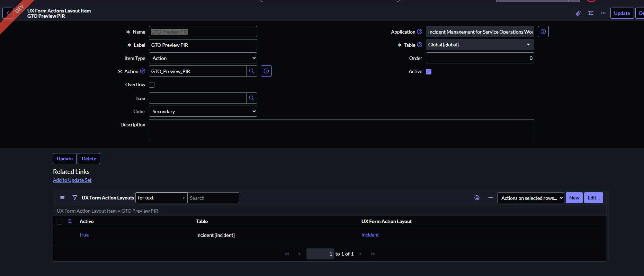Toggle column search in list header
This screenshot has height=276, width=644.
point(70,221)
